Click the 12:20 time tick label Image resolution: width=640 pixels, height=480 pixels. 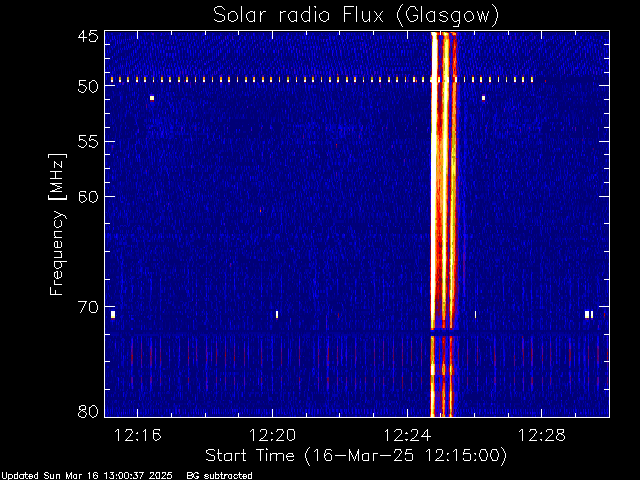tap(272, 435)
